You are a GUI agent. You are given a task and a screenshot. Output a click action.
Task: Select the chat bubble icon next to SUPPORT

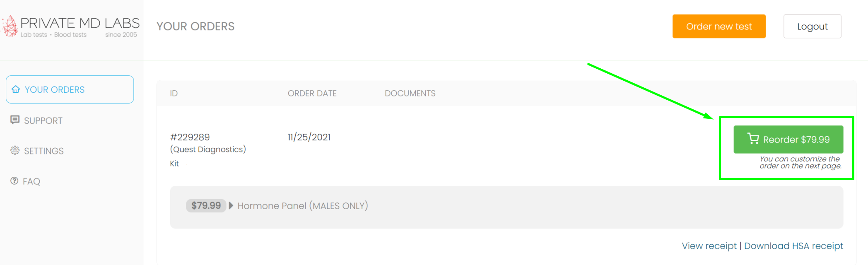pos(15,120)
